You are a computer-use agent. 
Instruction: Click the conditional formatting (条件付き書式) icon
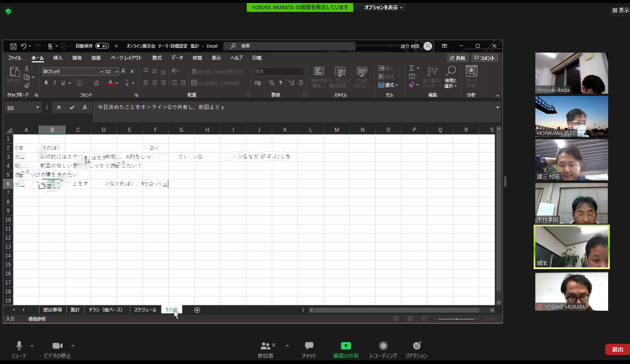[x=318, y=77]
